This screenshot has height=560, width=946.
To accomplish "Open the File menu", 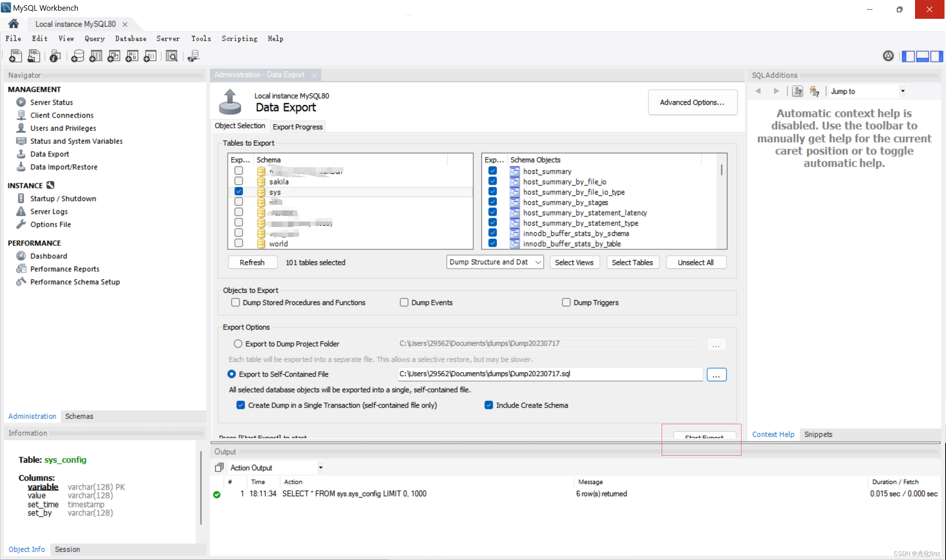I will coord(13,38).
